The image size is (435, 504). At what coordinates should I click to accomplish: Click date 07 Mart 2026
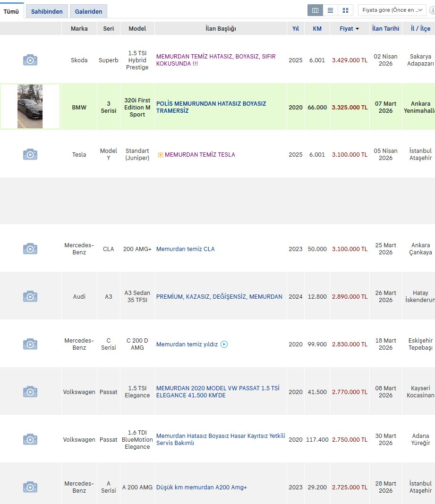pos(385,107)
